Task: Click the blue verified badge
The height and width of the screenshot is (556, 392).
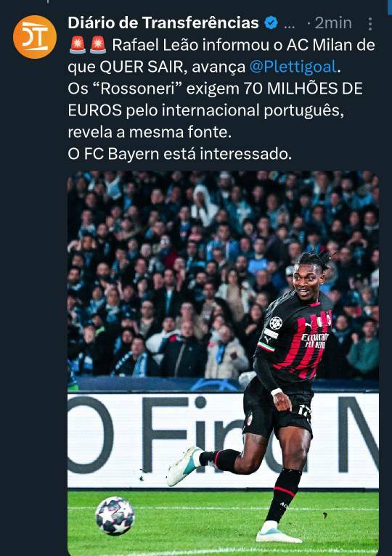Action: coord(271,23)
